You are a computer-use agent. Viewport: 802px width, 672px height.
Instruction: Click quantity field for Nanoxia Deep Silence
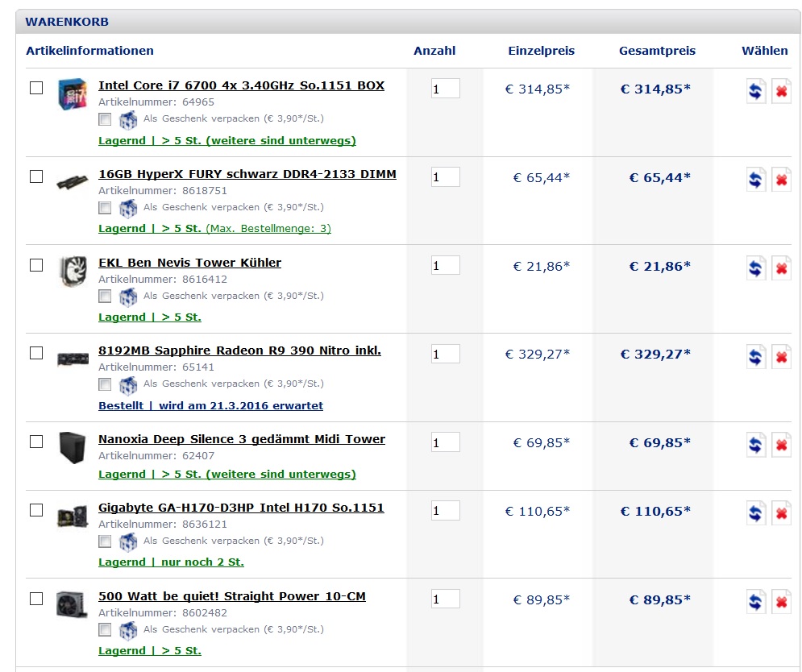446,442
